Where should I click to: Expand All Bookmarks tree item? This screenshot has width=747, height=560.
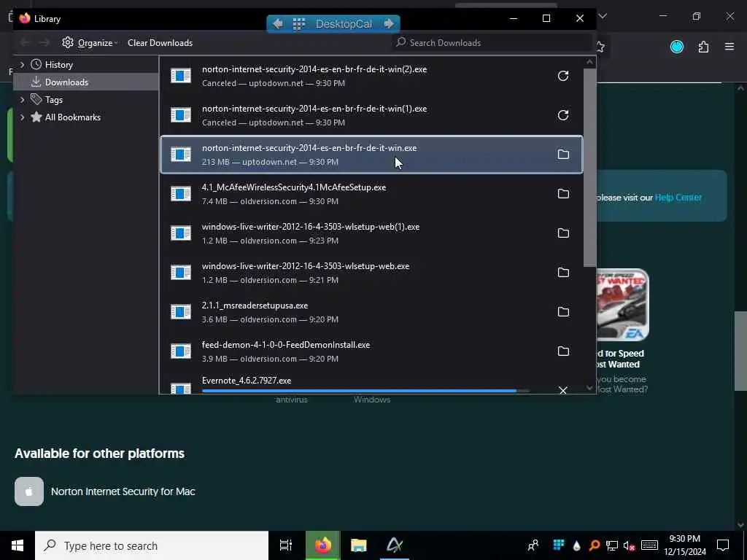coord(22,117)
